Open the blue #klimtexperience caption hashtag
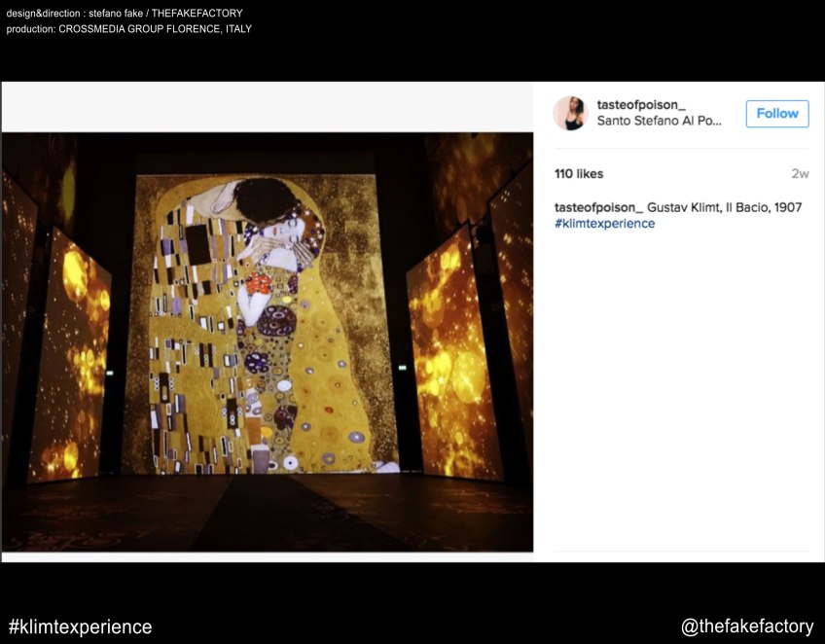Viewport: 825px width, 644px height. [x=604, y=224]
